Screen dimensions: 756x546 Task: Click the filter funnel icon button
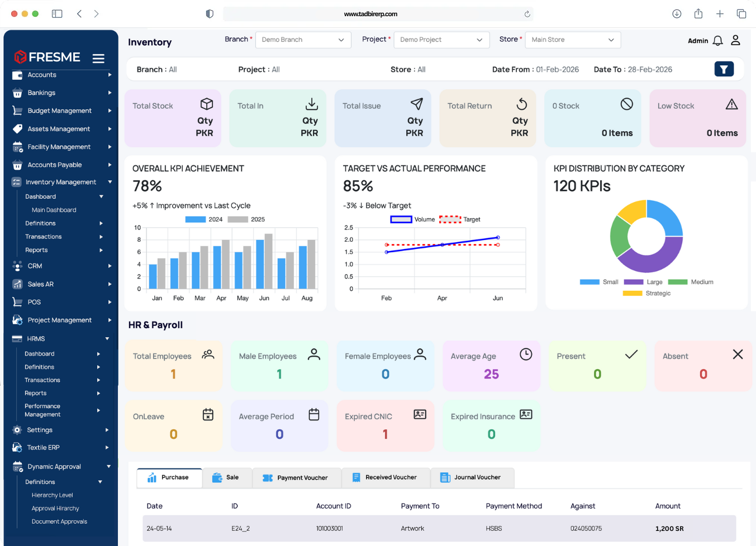tap(724, 69)
